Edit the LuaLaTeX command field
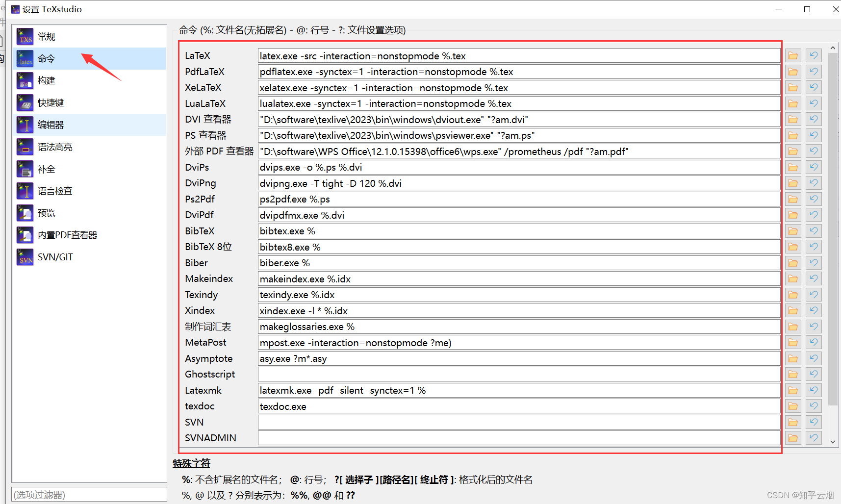This screenshot has height=504, width=841. 519,103
